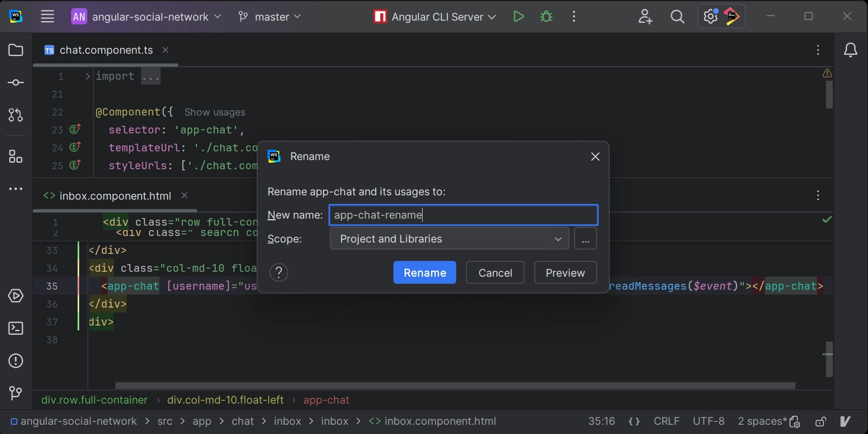Click the app folder in navigation bar
Image resolution: width=868 pixels, height=434 pixels.
pyautogui.click(x=202, y=422)
